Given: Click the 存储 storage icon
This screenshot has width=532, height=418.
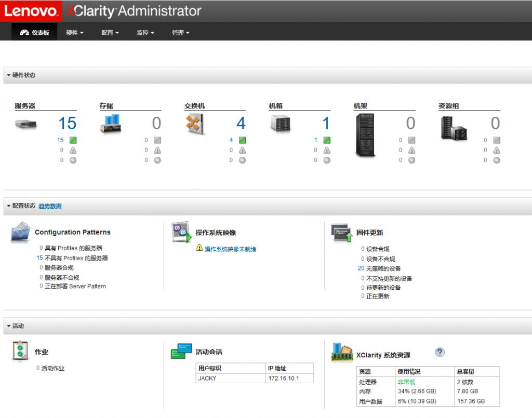Looking at the screenshot, I should point(111,123).
